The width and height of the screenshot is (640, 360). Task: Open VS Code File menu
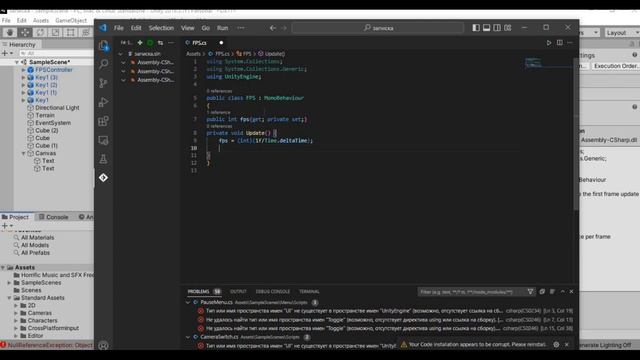119,28
